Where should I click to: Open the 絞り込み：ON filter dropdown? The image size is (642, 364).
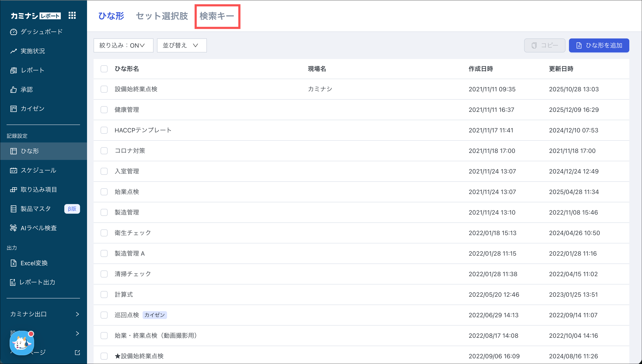(123, 45)
